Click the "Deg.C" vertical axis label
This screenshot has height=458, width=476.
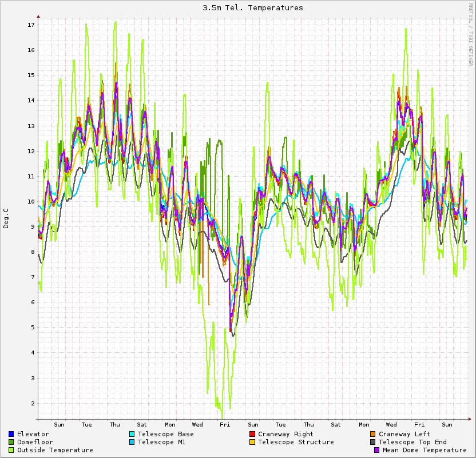[x=6, y=218]
